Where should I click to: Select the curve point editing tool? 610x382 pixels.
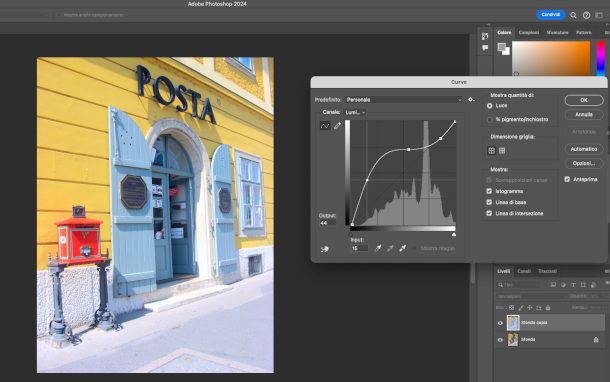click(x=325, y=126)
